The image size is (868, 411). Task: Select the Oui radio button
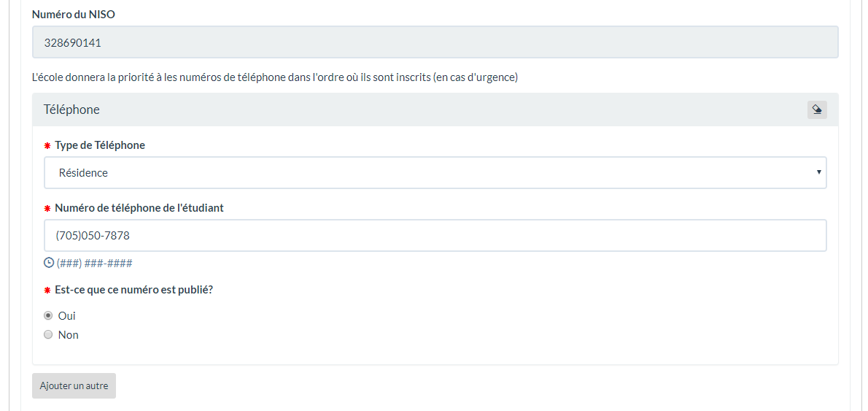pyautogui.click(x=48, y=316)
